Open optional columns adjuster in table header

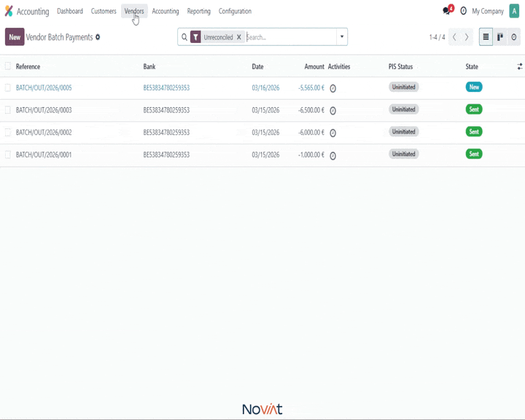tap(519, 66)
